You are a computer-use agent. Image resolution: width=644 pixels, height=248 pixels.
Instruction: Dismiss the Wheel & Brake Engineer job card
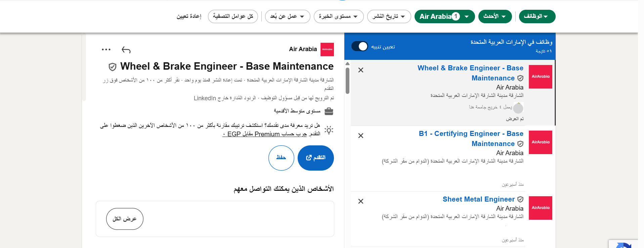click(361, 70)
